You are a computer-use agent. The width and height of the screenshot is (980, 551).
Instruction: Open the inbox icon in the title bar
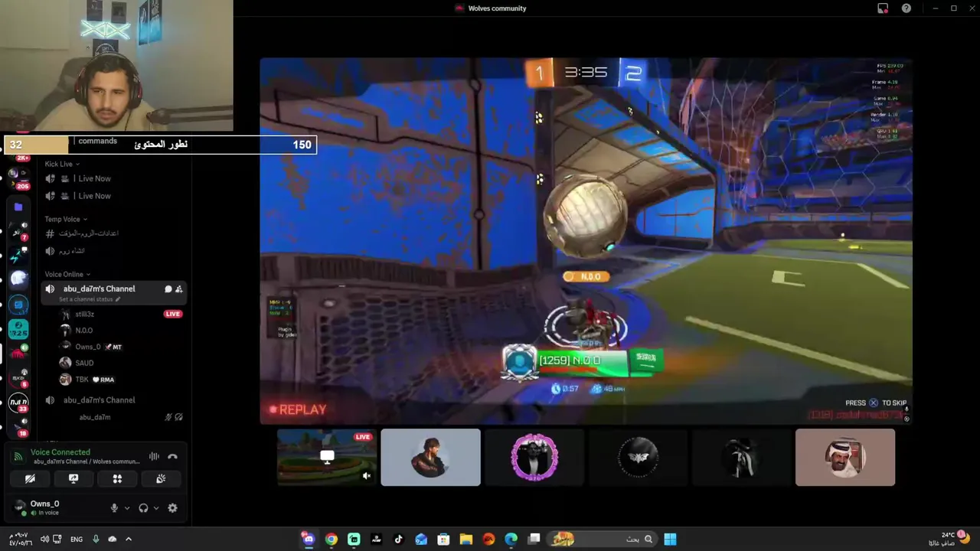click(883, 8)
